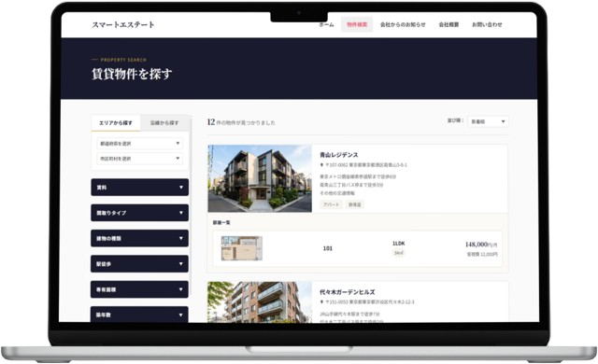
Task: Expand the 賃料 filter panel
Action: click(139, 188)
